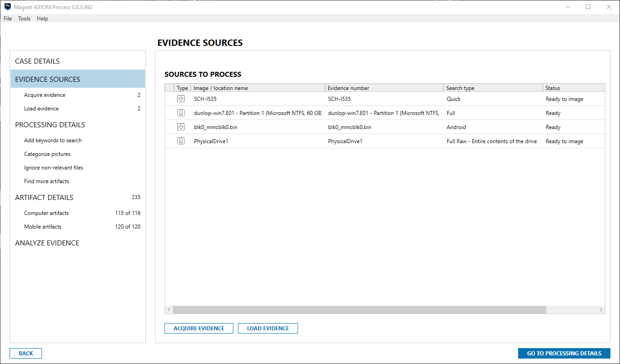Viewport: 620px width, 364px height.
Task: Click the ACQUIRE EVIDENCE button
Action: (x=199, y=328)
